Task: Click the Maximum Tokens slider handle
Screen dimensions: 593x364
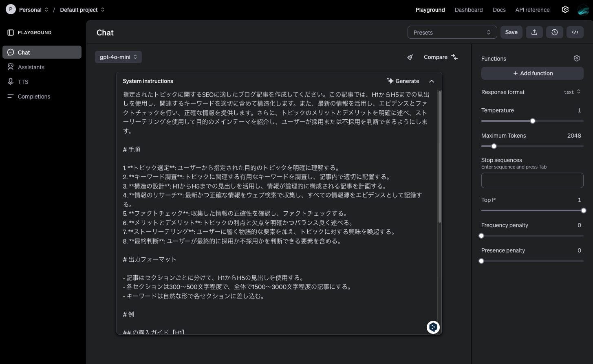Action: pos(494,146)
